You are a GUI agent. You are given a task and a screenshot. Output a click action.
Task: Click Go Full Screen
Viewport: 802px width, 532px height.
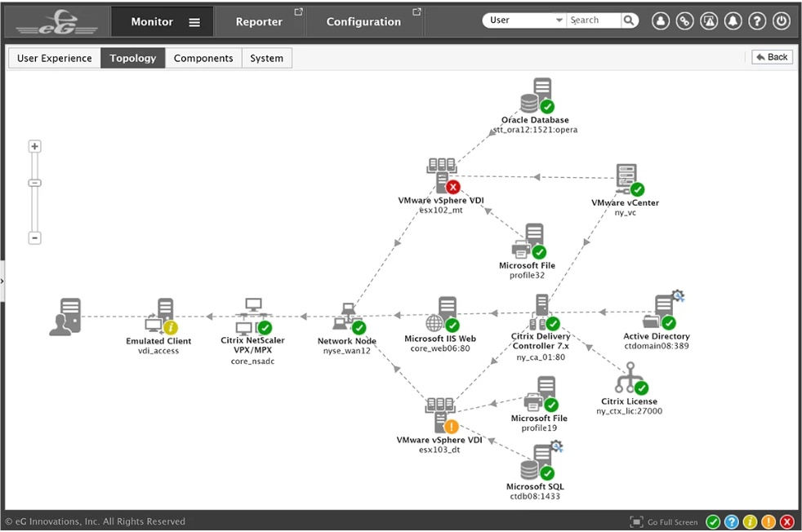(664, 521)
